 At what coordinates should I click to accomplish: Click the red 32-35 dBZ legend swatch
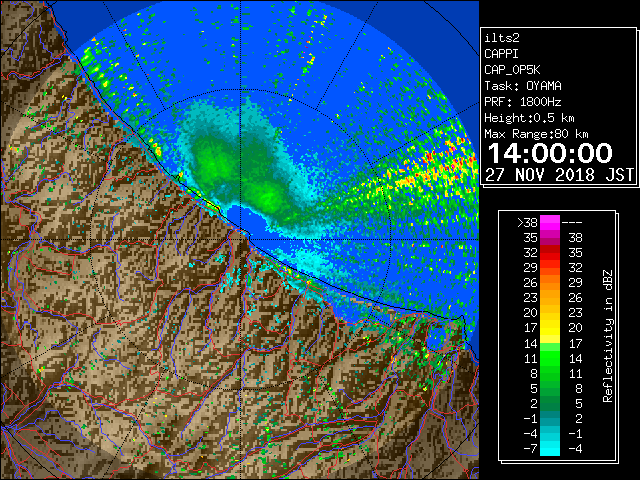[x=550, y=253]
